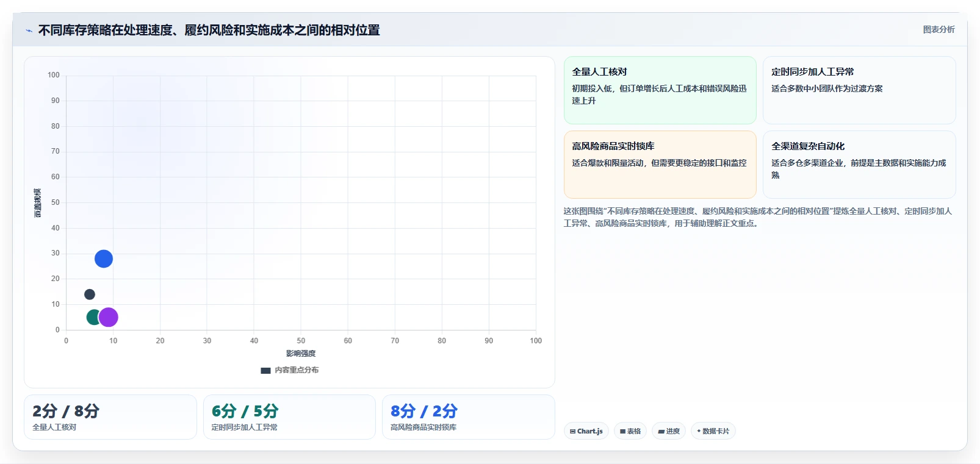Click the blue icon before the title
This screenshot has height=464, width=980.
[x=29, y=30]
